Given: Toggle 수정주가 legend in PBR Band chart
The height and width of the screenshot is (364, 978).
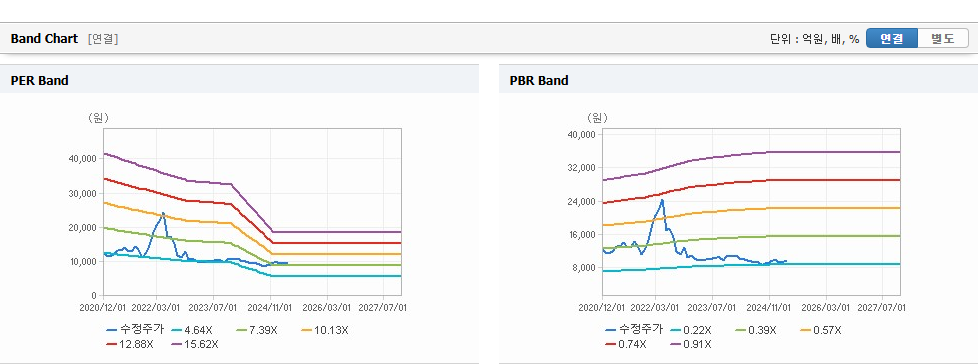Looking at the screenshot, I should [x=634, y=330].
